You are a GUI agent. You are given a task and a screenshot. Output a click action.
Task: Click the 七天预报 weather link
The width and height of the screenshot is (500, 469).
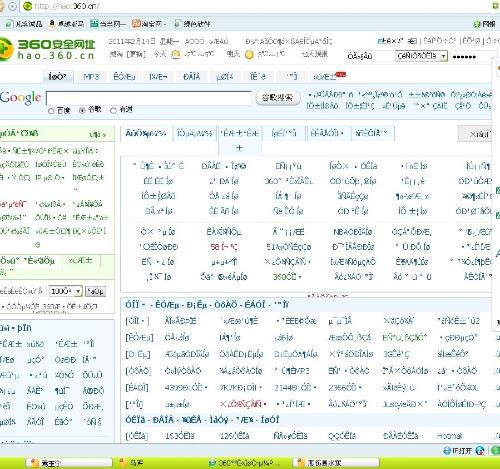coord(315,54)
